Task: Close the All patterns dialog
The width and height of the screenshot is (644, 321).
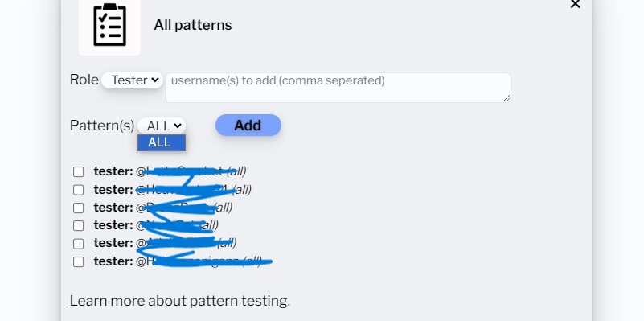Action: point(575,4)
